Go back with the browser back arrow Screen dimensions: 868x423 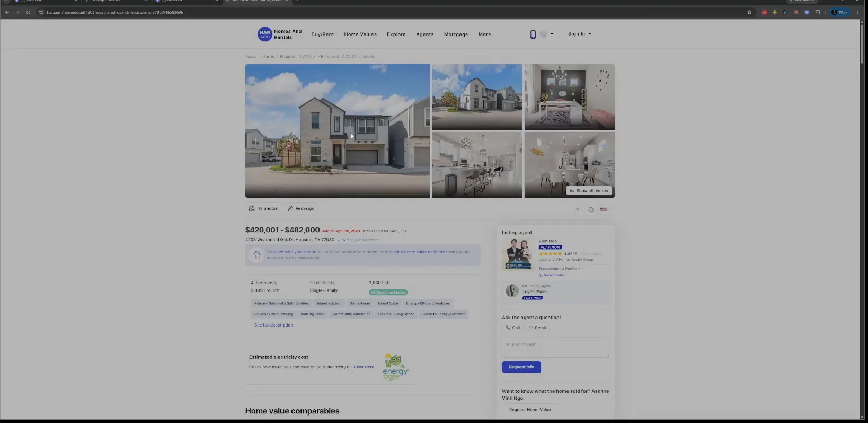tap(7, 12)
